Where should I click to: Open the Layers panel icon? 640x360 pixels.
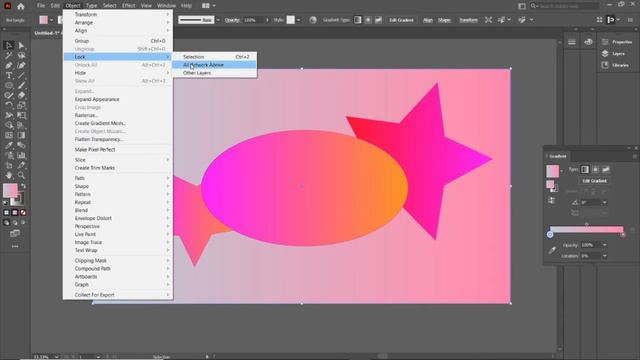pyautogui.click(x=605, y=53)
